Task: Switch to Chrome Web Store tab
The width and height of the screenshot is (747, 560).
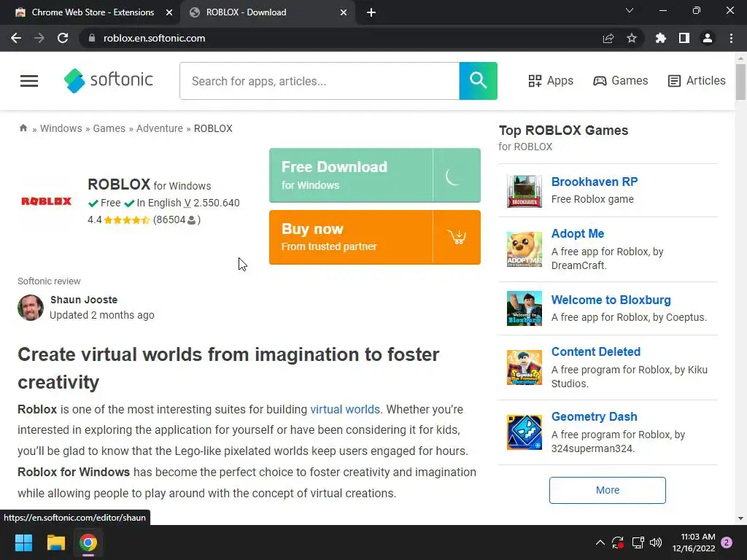Action: (x=90, y=12)
